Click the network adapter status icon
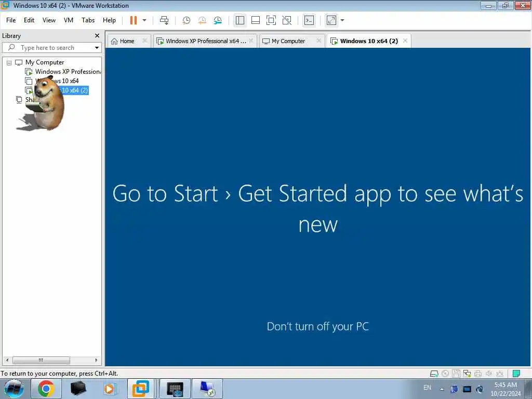 467,374
